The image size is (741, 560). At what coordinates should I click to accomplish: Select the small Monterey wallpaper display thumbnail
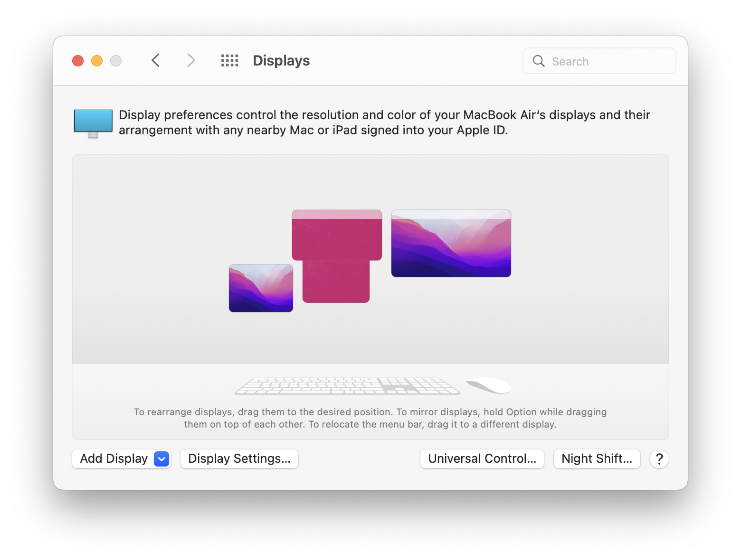click(x=261, y=288)
